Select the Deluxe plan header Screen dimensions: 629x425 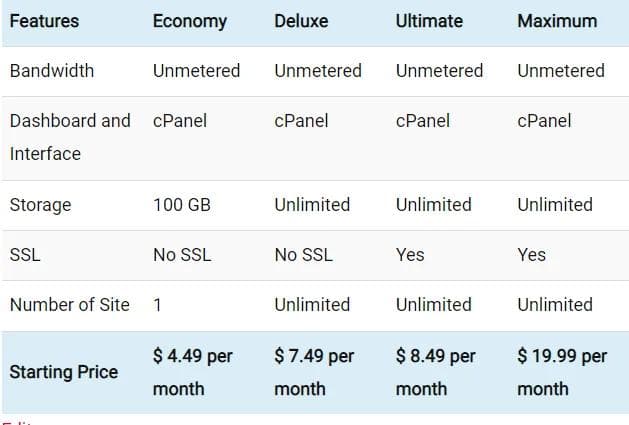[x=301, y=21]
